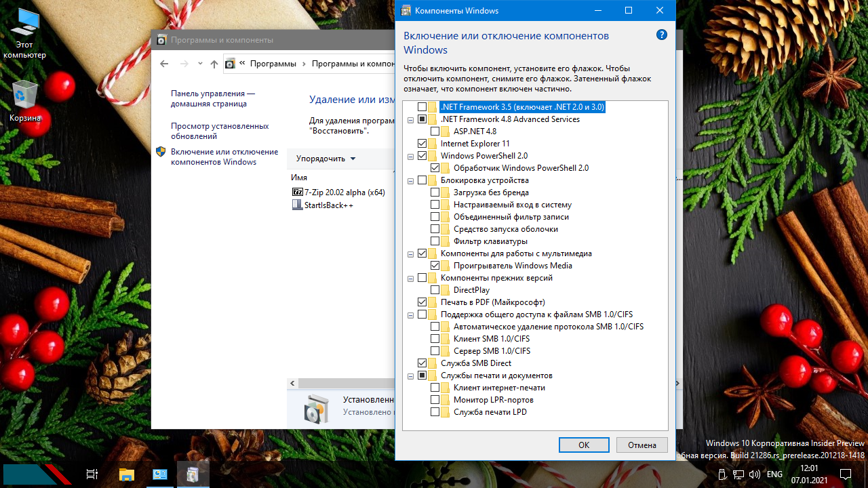Collapse the .NET Framework 4.8 Advanced Services node

tap(410, 119)
